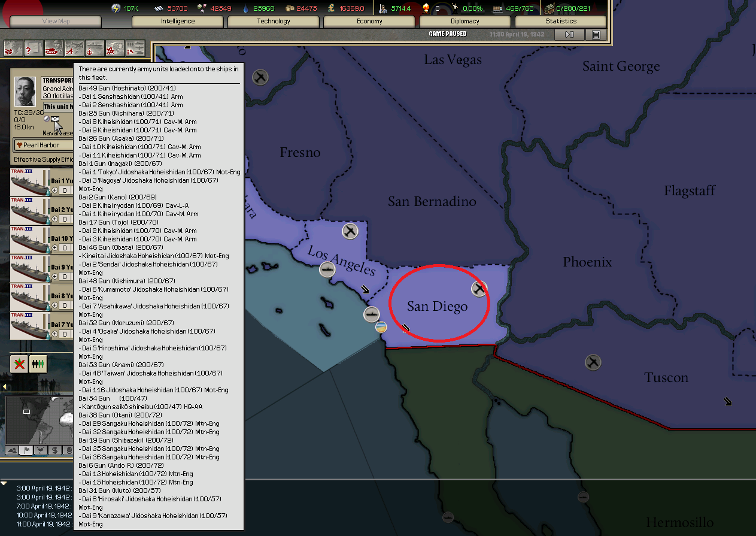Toggle game pause with play/pause button

pos(569,35)
